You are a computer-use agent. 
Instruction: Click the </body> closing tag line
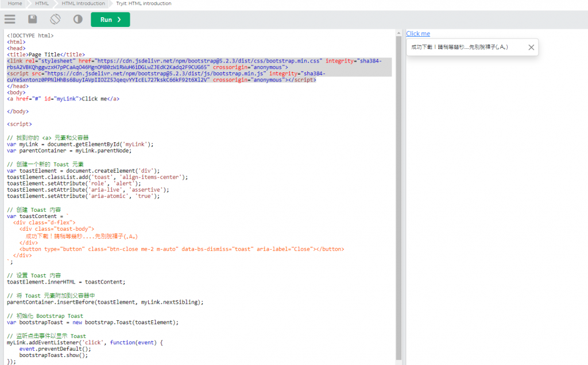pos(18,112)
